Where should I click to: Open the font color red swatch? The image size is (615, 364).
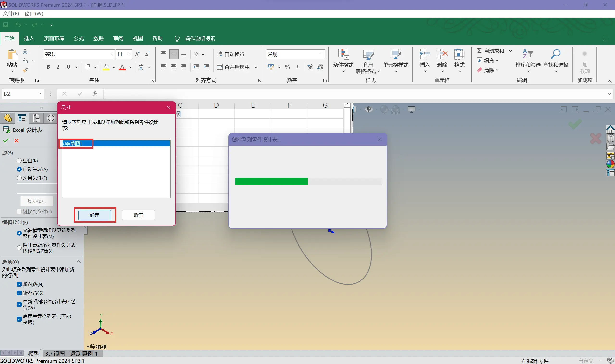(122, 67)
